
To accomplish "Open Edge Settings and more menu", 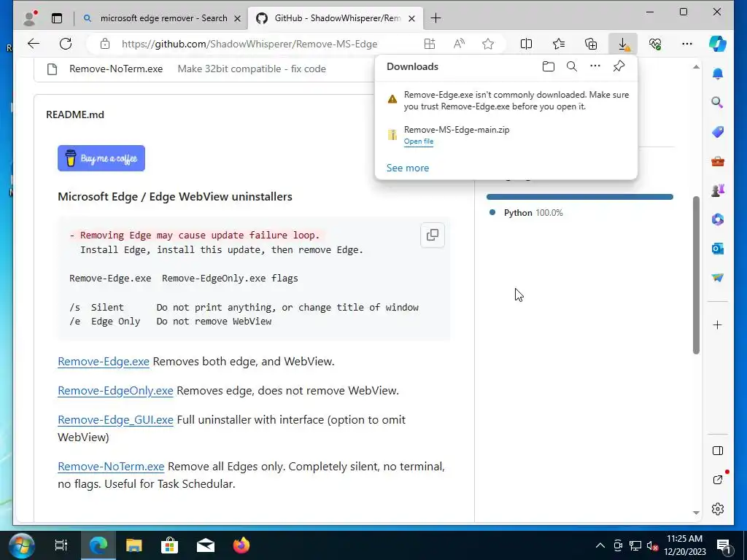I will point(687,44).
